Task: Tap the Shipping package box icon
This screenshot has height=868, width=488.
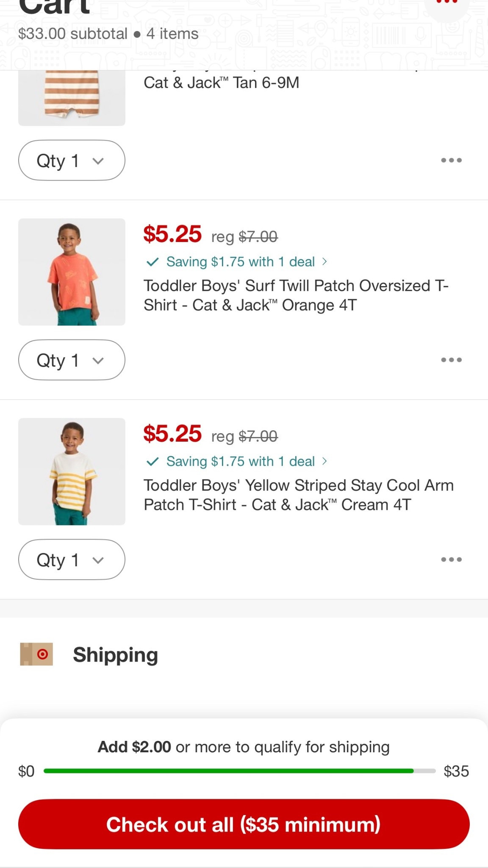Action: click(x=36, y=654)
